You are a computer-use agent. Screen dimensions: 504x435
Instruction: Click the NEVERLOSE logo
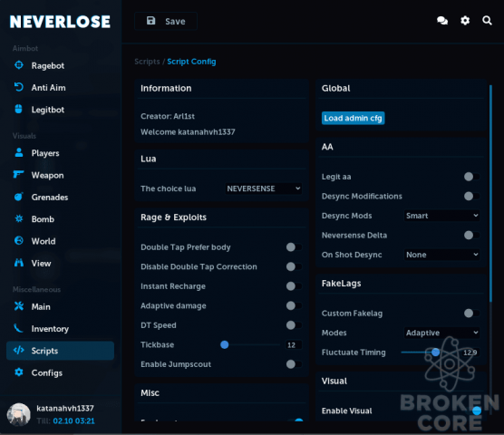pos(60,22)
